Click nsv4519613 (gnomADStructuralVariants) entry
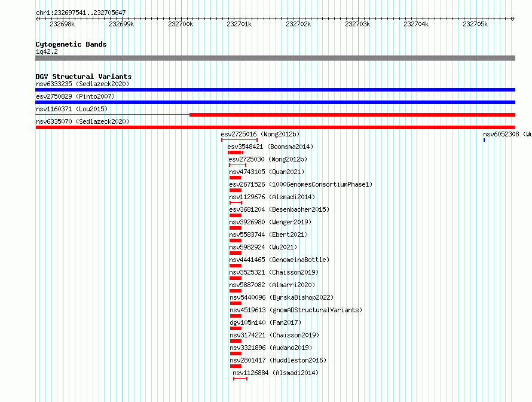Image resolution: width=532 pixels, height=402 pixels. pyautogui.click(x=296, y=310)
